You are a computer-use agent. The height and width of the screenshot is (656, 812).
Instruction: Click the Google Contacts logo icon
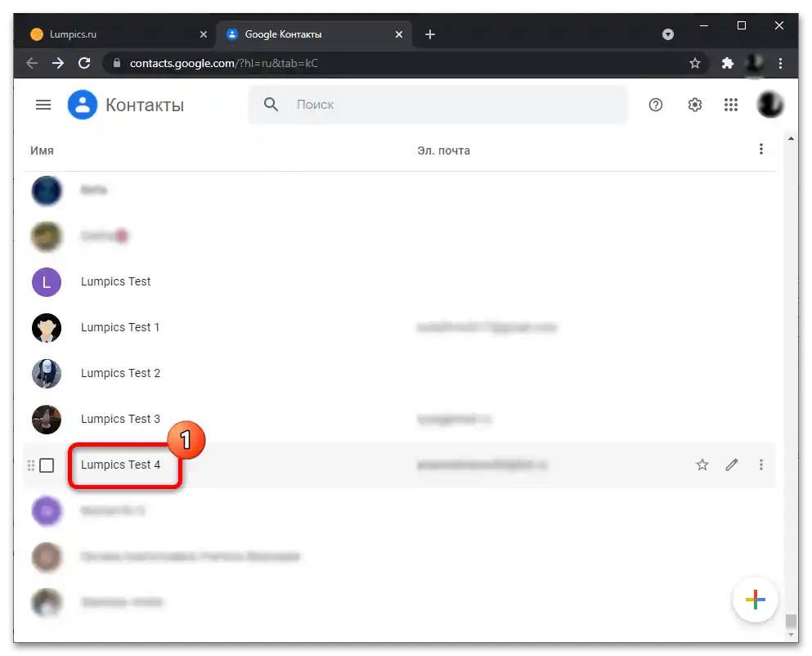(x=83, y=105)
